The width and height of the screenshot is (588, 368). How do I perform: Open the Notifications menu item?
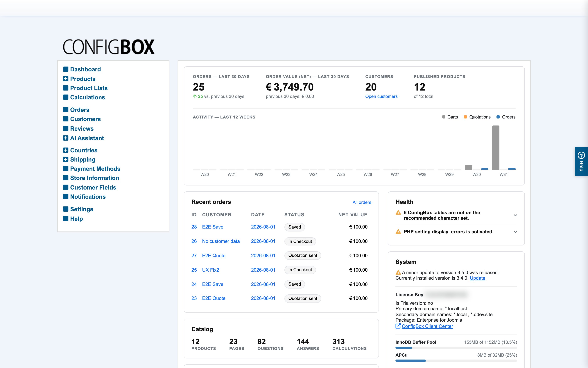(x=88, y=197)
